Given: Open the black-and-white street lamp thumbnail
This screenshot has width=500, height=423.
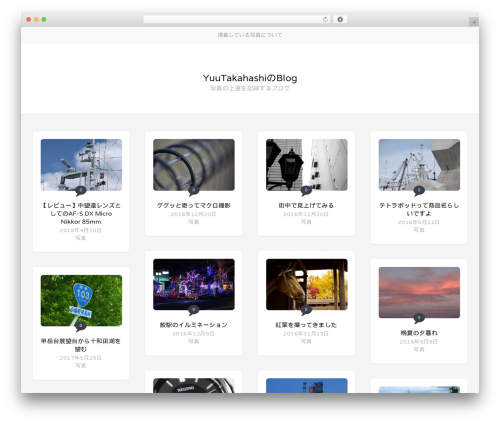Looking at the screenshot, I should pyautogui.click(x=307, y=165).
